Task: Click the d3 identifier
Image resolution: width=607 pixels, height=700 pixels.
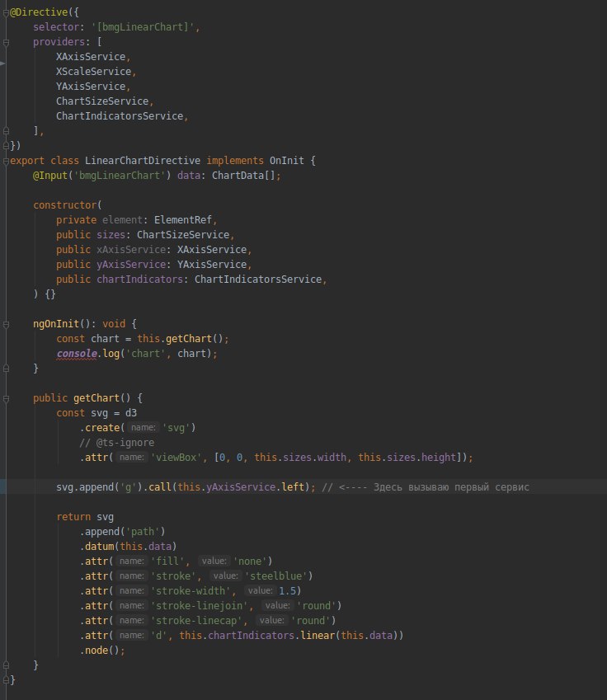Action: [131, 413]
